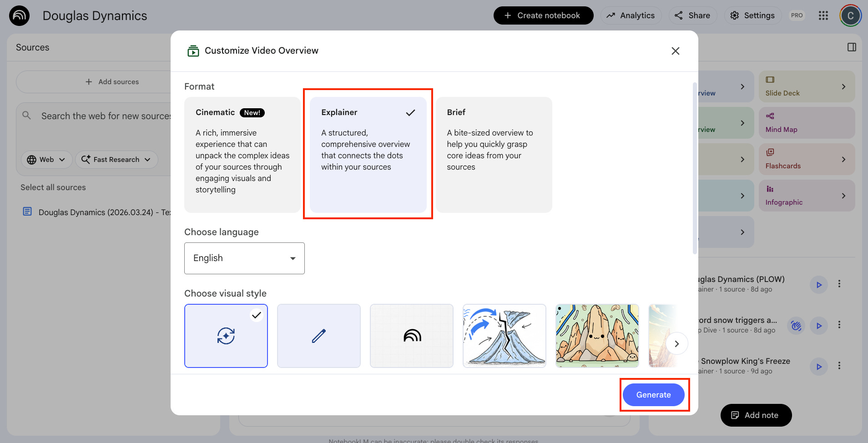
Task: Select the blue mountain sketch visual style
Action: (505, 336)
